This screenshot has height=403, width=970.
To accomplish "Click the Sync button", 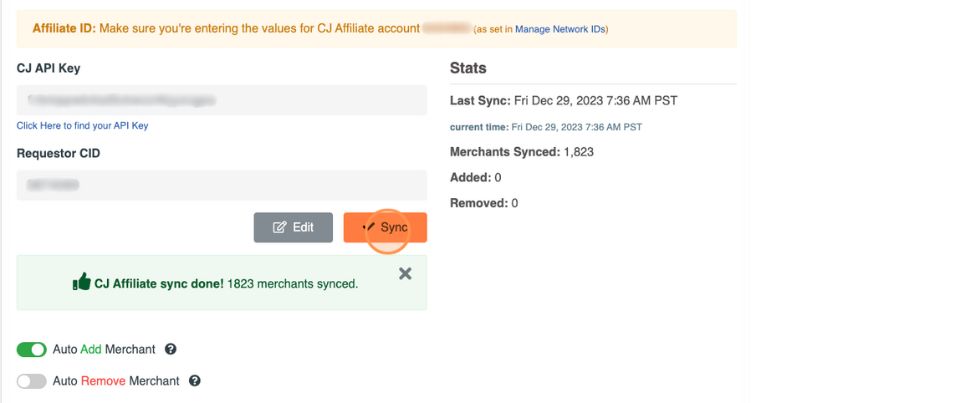I will tap(385, 228).
